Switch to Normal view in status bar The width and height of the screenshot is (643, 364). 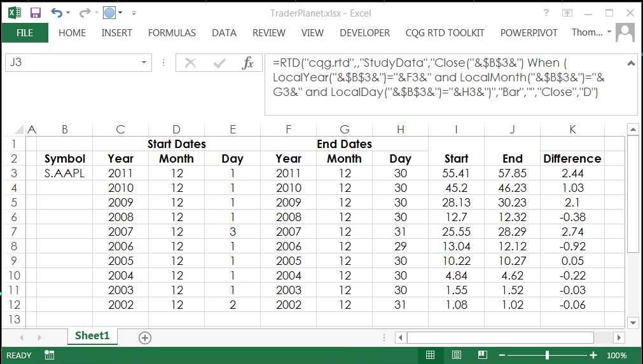click(x=431, y=355)
